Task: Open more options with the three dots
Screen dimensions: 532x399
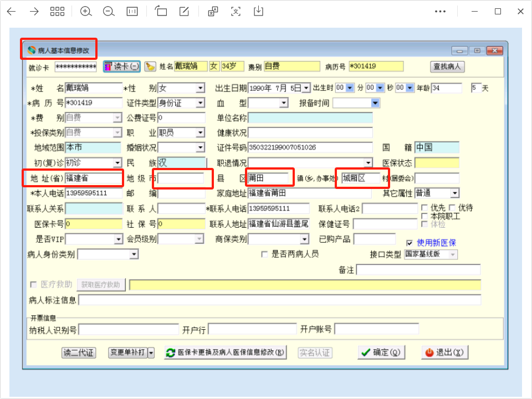Action: (x=441, y=12)
